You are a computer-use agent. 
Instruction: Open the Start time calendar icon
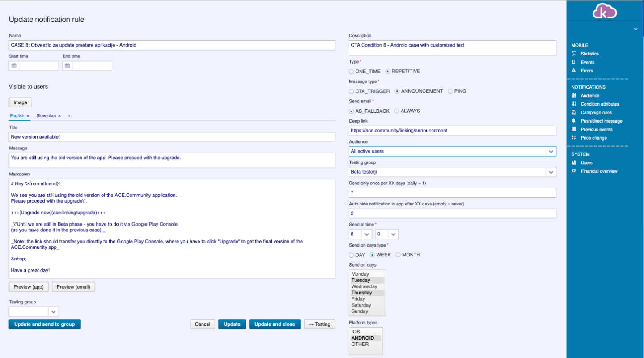(x=14, y=66)
